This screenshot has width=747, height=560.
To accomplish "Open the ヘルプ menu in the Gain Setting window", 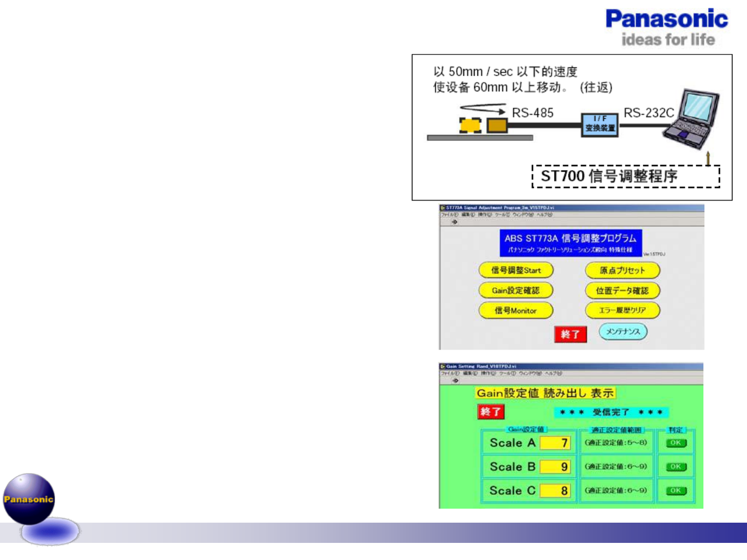I will [x=553, y=373].
